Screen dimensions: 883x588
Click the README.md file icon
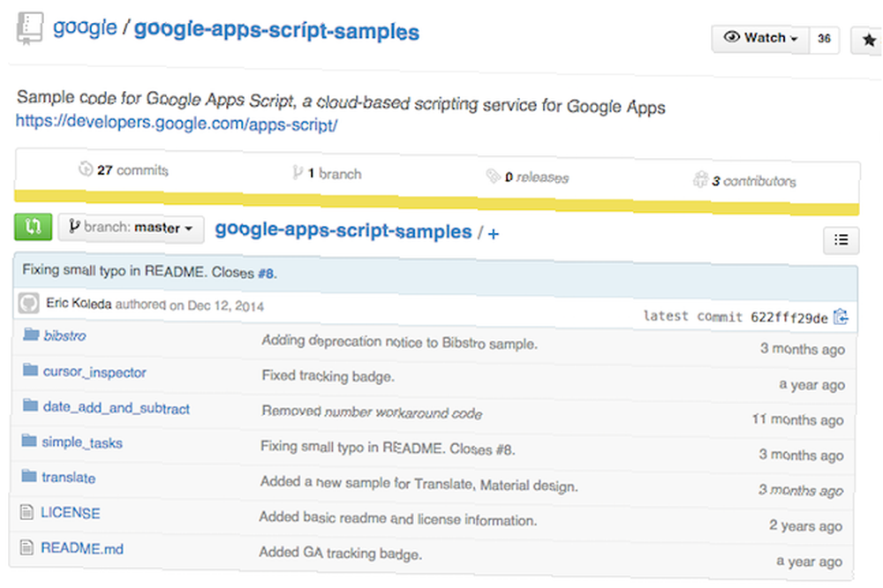point(26,547)
